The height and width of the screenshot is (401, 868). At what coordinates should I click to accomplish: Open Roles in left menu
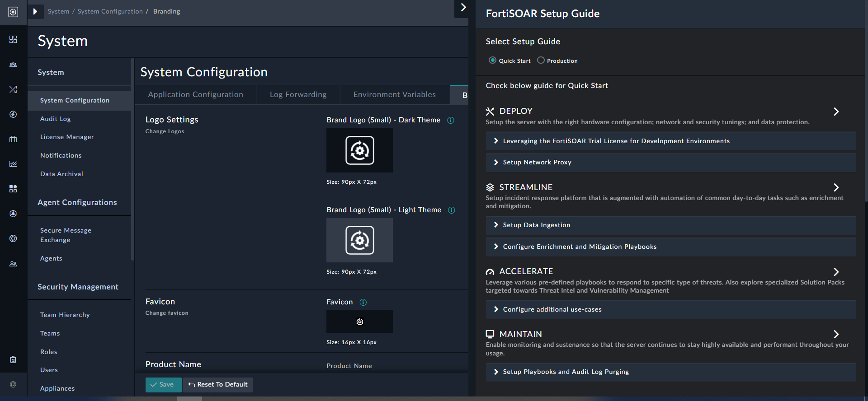click(49, 352)
